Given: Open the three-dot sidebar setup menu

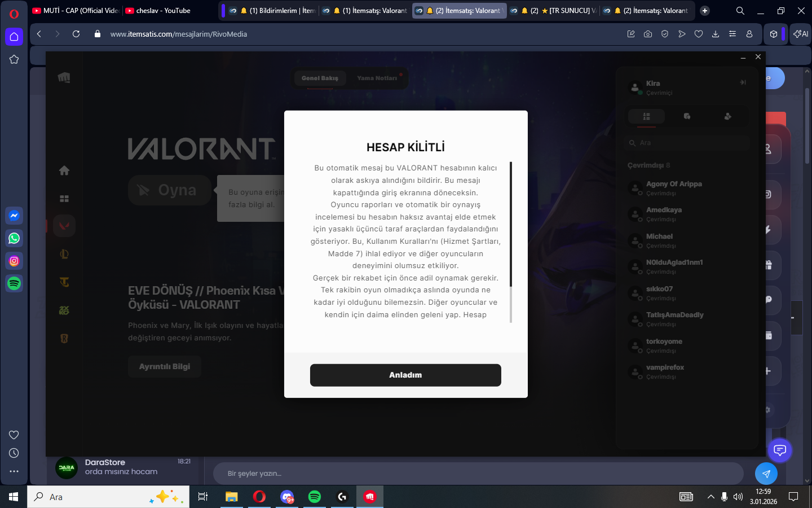Looking at the screenshot, I should click(14, 471).
